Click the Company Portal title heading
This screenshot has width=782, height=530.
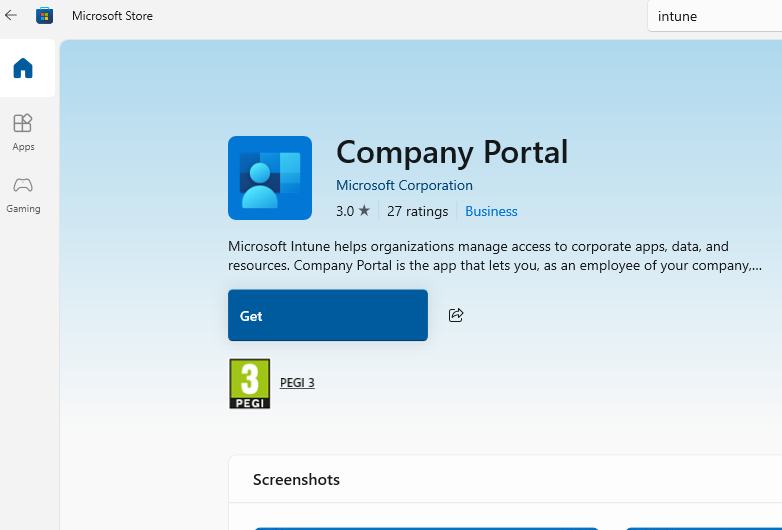[451, 152]
